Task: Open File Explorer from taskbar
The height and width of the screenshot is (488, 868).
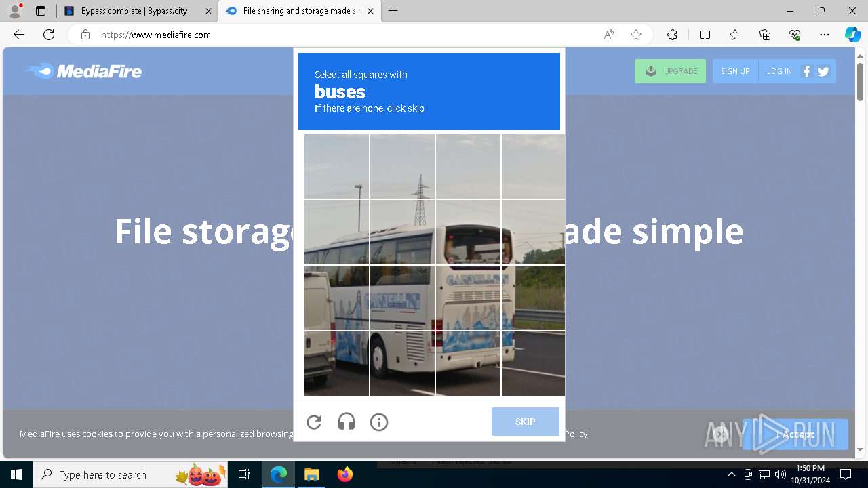Action: [311, 475]
